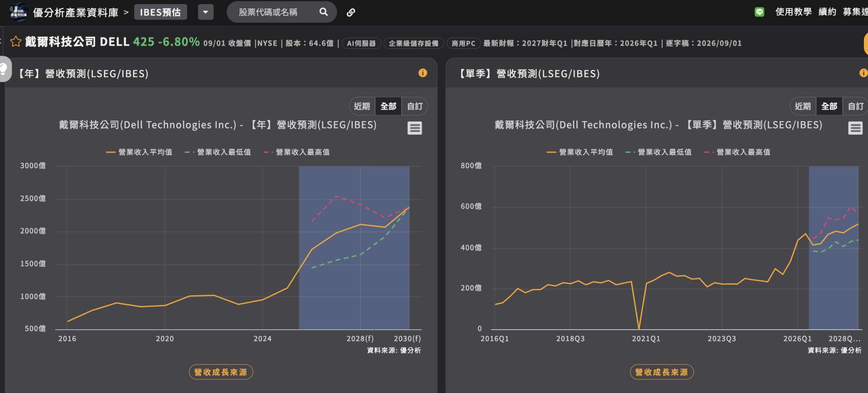Select the 商用PC tag

tap(463, 43)
